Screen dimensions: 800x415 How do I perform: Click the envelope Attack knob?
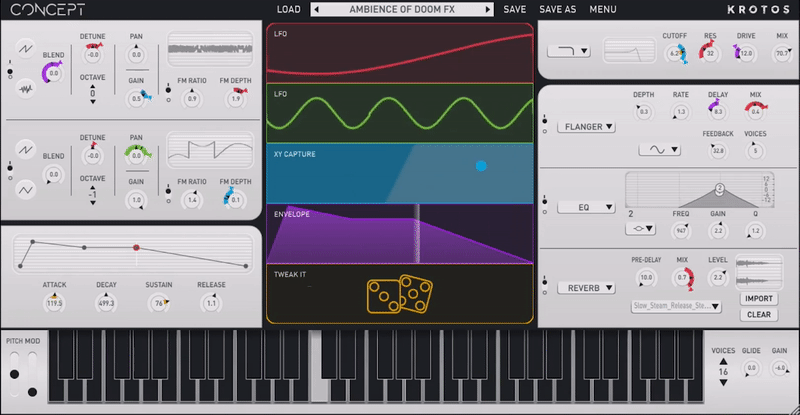point(54,303)
